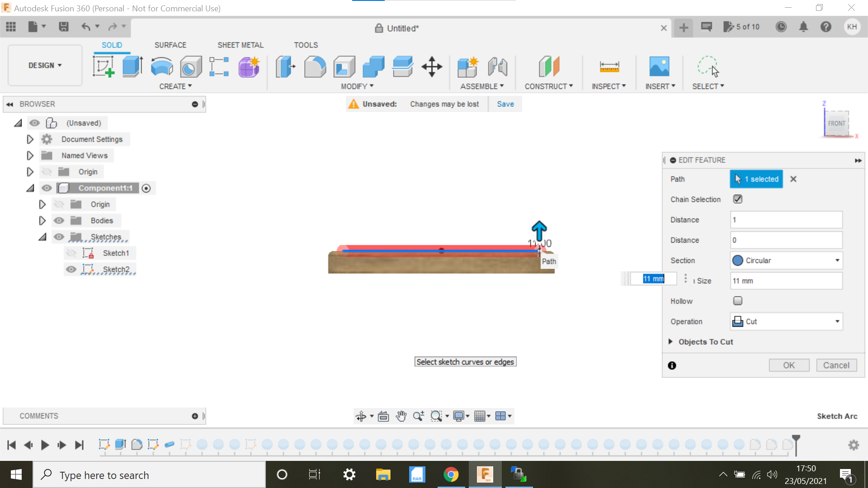This screenshot has height=488, width=868.
Task: Toggle visibility of Sketch2
Action: pos(71,269)
